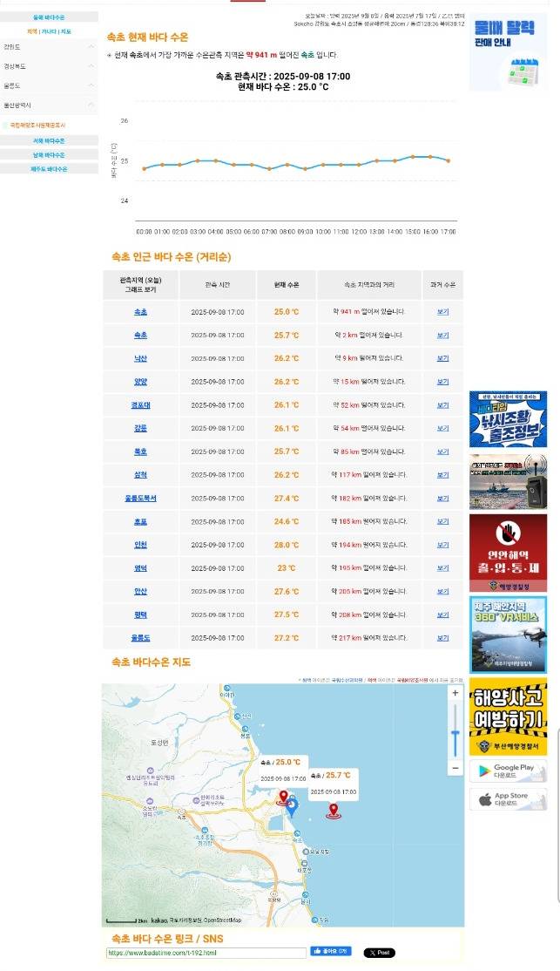This screenshot has height=971, width=560.
Task: Click 보기 for the 울릉도 past temperature
Action: pos(442,638)
